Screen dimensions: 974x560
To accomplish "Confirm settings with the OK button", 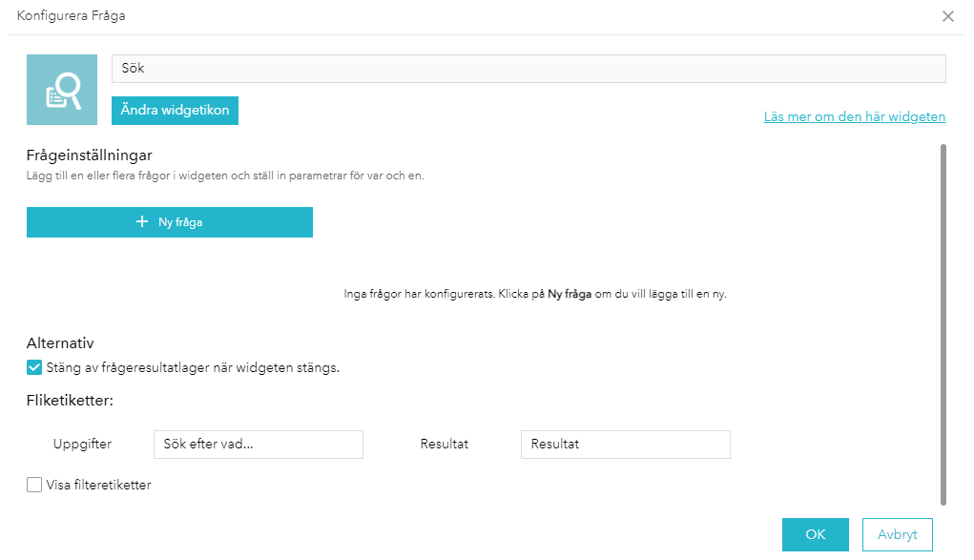I will 815,534.
